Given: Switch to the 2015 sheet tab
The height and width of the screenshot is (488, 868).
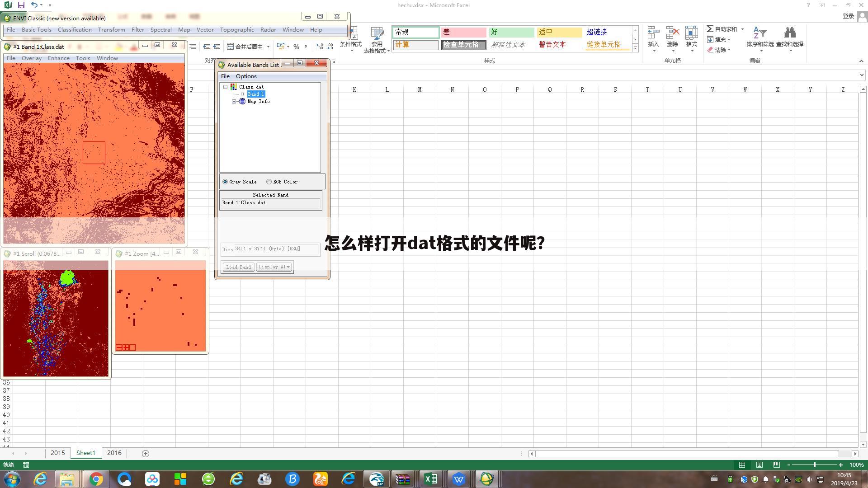Looking at the screenshot, I should click(58, 453).
